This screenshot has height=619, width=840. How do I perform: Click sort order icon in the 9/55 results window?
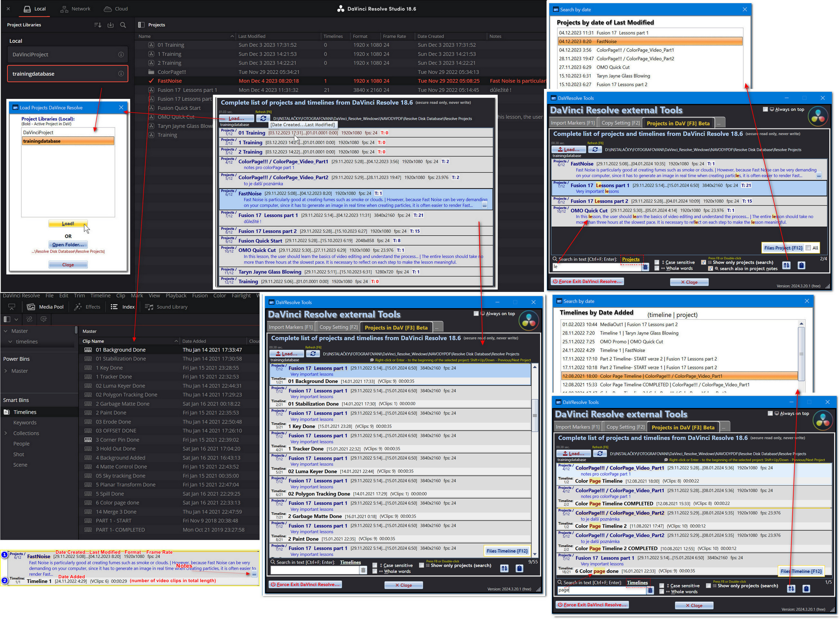point(504,568)
